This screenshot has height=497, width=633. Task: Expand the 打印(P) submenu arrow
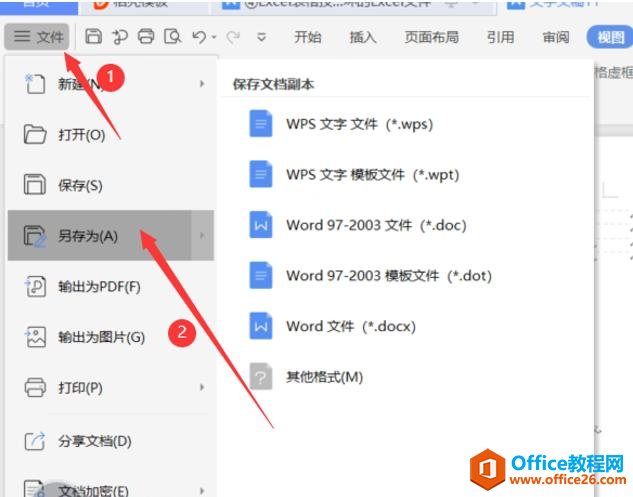[x=202, y=387]
